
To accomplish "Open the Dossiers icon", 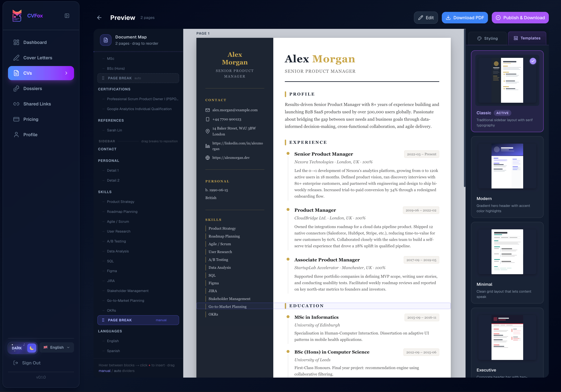I will click(16, 88).
